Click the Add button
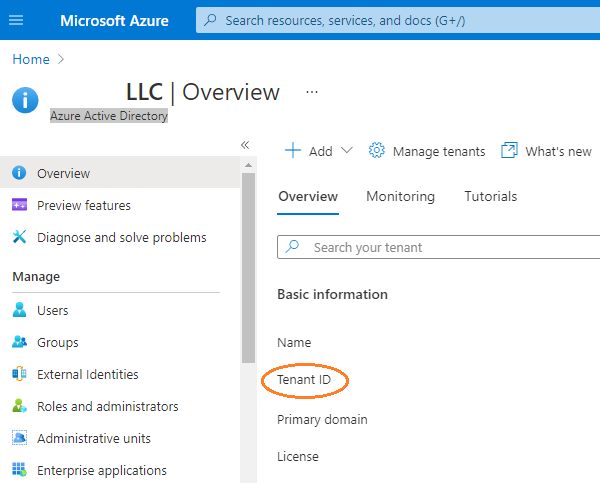600x483 pixels. [319, 151]
